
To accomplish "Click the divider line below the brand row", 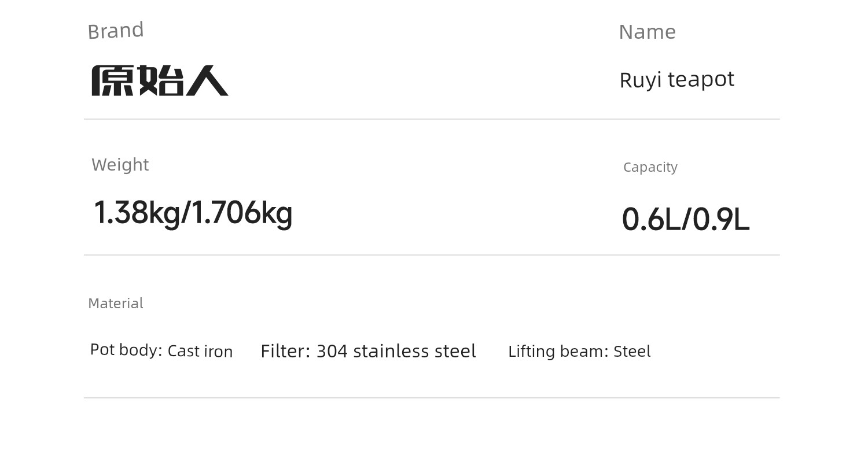I will pos(432,119).
